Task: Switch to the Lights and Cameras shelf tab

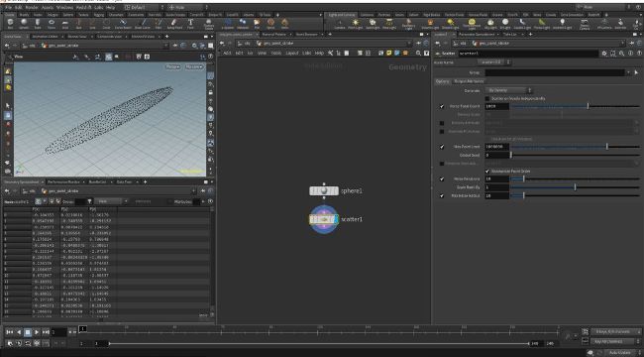Action: click(342, 15)
